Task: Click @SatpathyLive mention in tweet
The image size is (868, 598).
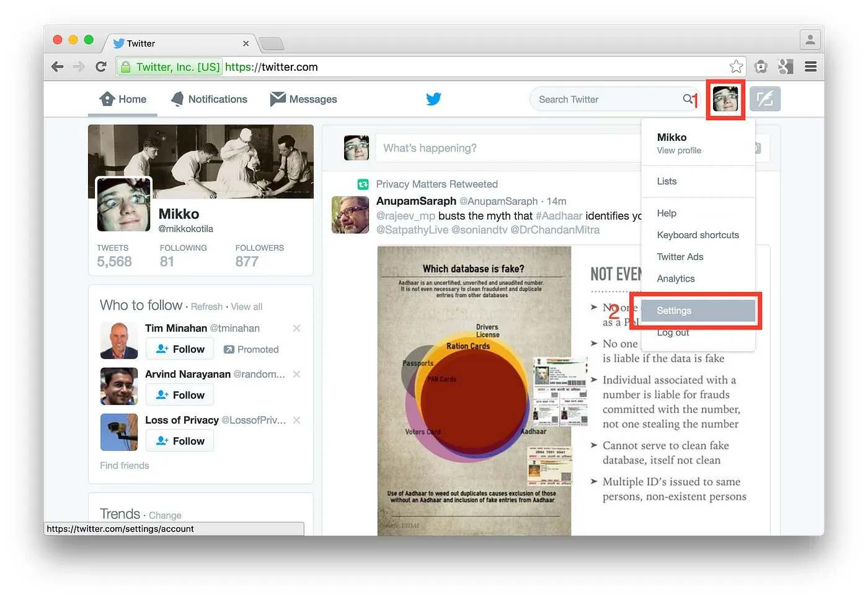Action: click(412, 230)
